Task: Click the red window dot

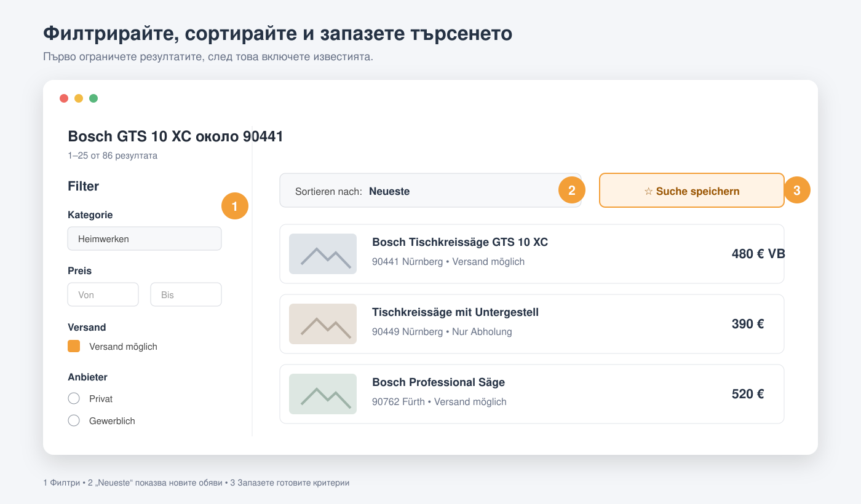Action: 64,98
